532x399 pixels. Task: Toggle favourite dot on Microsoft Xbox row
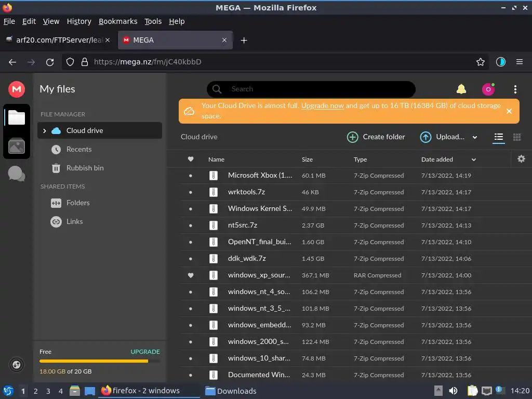click(191, 176)
